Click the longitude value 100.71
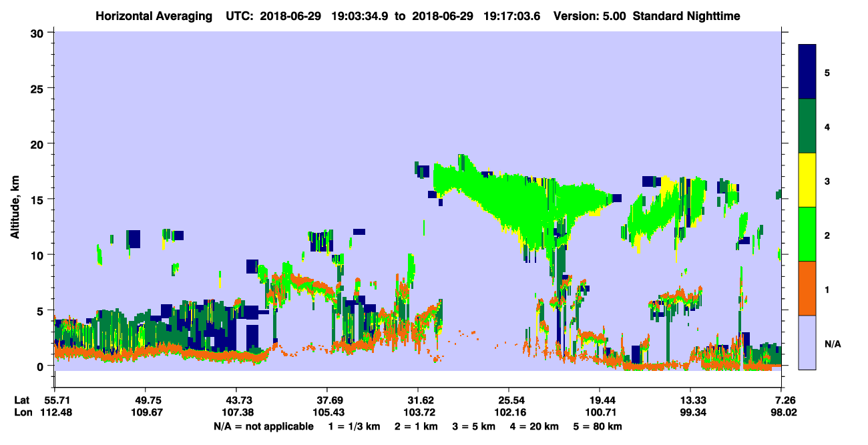Screen dimensions: 868x445 600,412
